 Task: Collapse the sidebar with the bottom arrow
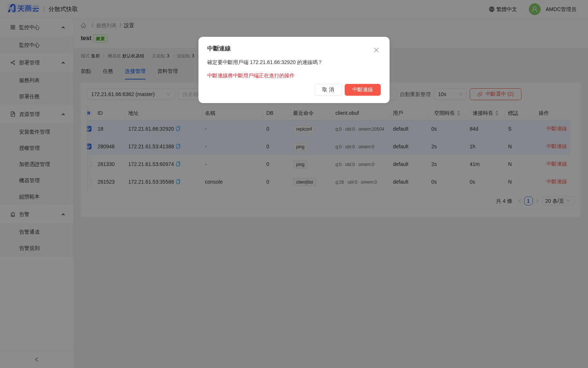[37, 360]
